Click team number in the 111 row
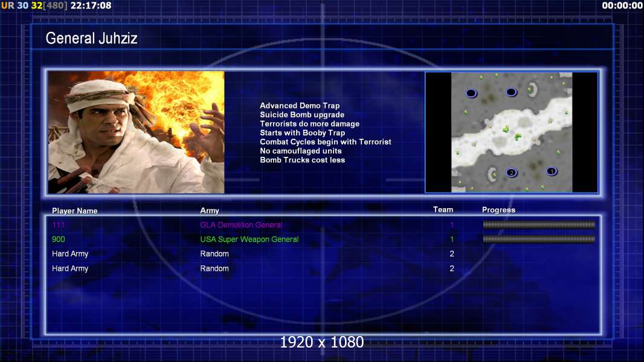The width and height of the screenshot is (644, 362). click(452, 224)
